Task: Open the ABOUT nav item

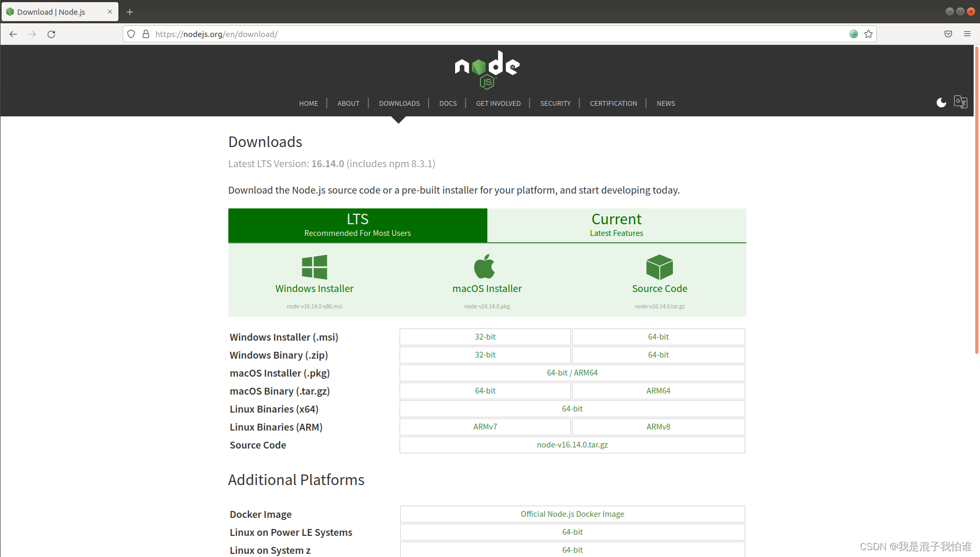Action: coord(348,103)
